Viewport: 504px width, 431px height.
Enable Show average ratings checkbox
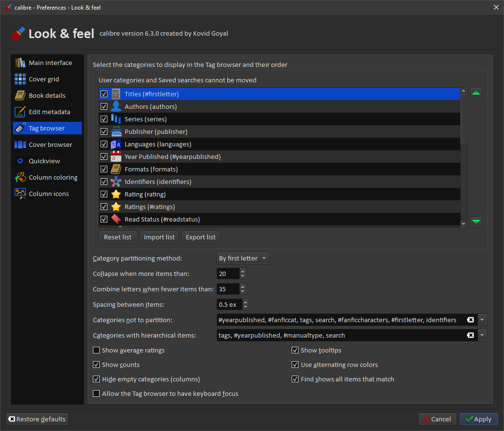pos(97,350)
